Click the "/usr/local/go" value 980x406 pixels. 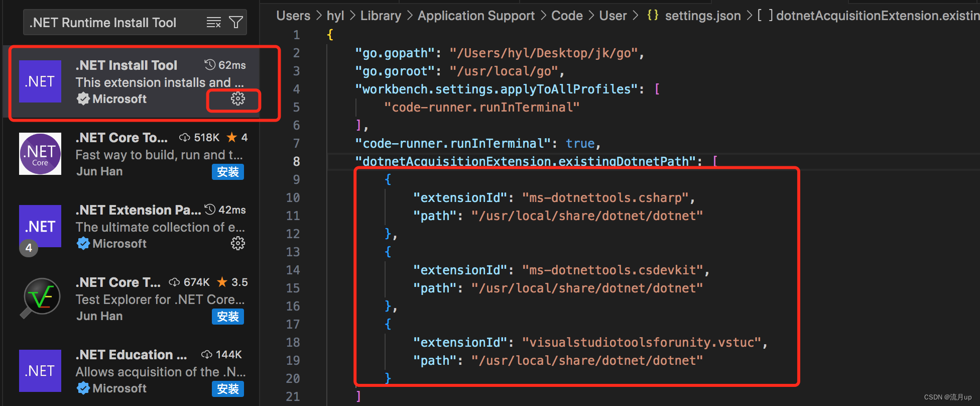[504, 71]
